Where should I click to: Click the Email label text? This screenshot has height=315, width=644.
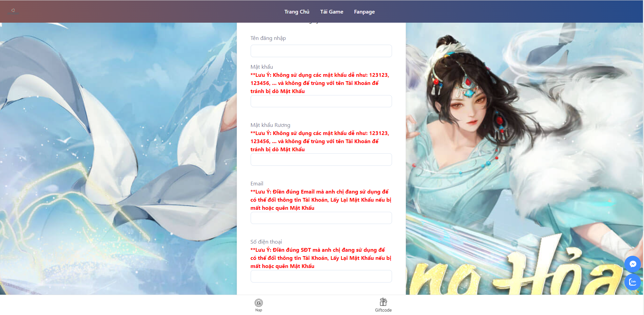click(x=257, y=183)
